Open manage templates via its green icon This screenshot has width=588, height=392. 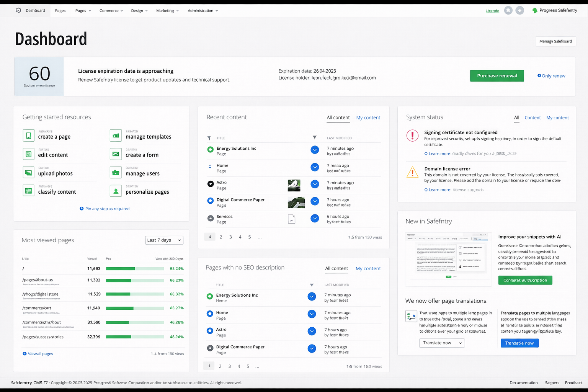116,135
